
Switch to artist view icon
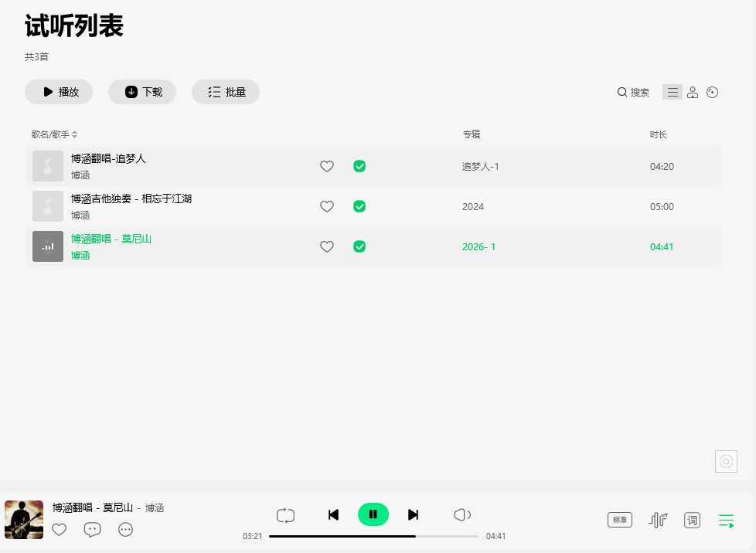pos(692,92)
